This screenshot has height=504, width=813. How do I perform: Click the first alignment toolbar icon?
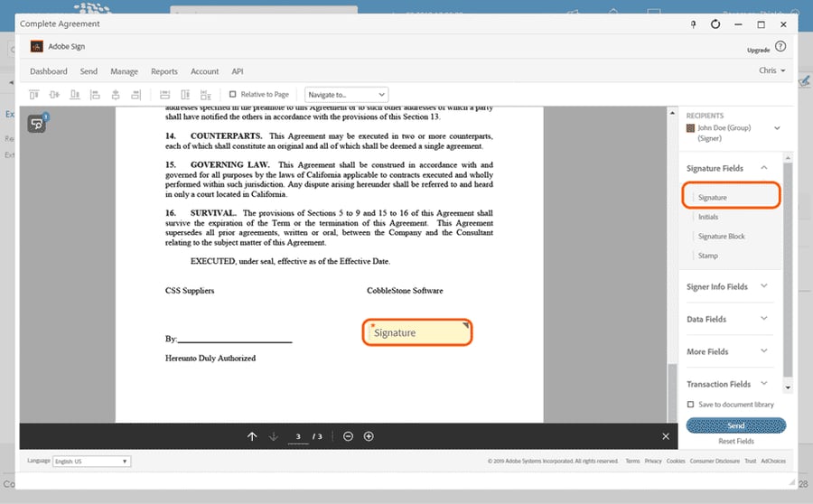(x=33, y=94)
